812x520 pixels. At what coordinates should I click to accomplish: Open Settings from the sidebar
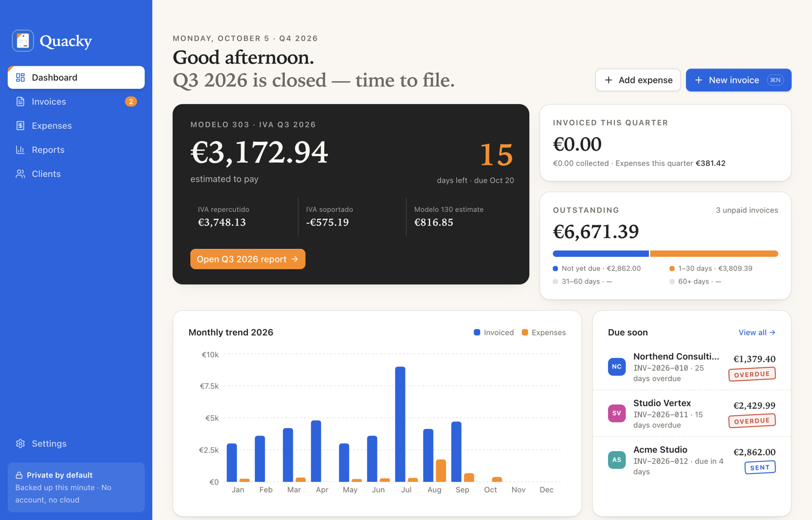(76, 443)
